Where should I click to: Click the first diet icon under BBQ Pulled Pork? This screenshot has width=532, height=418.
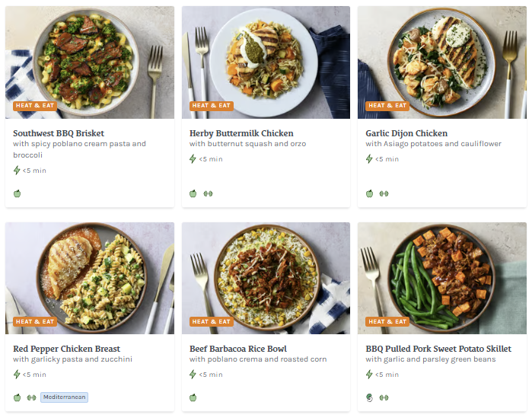point(369,397)
